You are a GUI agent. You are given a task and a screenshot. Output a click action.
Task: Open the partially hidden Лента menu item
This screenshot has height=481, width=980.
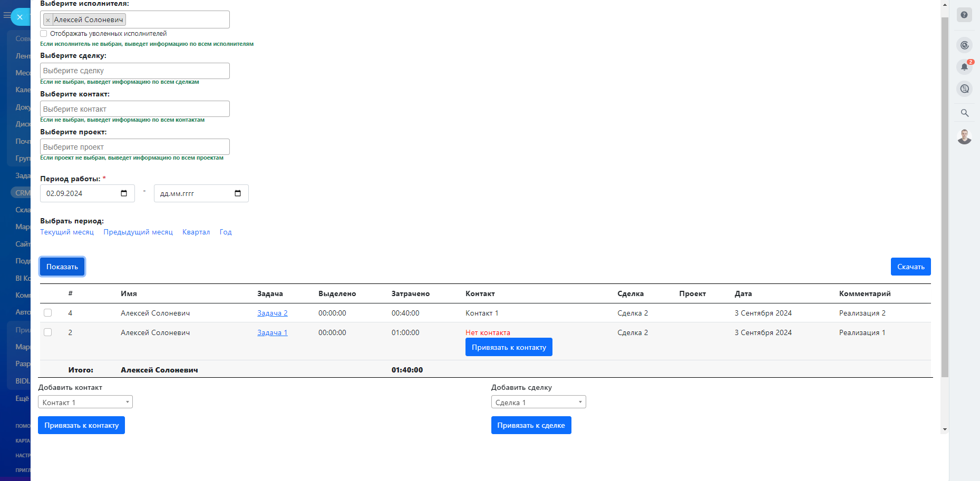pyautogui.click(x=23, y=56)
